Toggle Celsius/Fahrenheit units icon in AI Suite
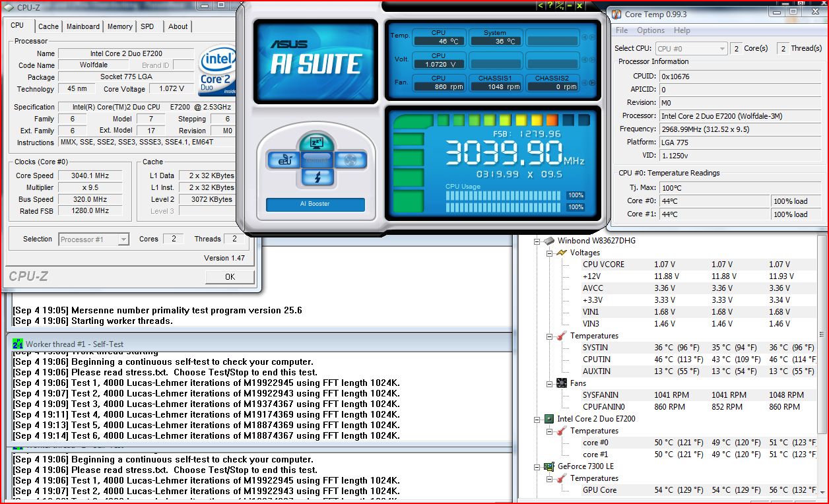Viewport: 829px width, 504px height. pos(560,5)
